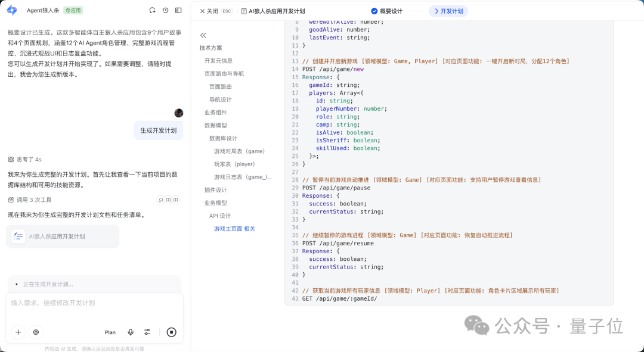Image resolution: width=644 pixels, height=352 pixels.
Task: Stop generation with the stop button
Action: point(171,332)
